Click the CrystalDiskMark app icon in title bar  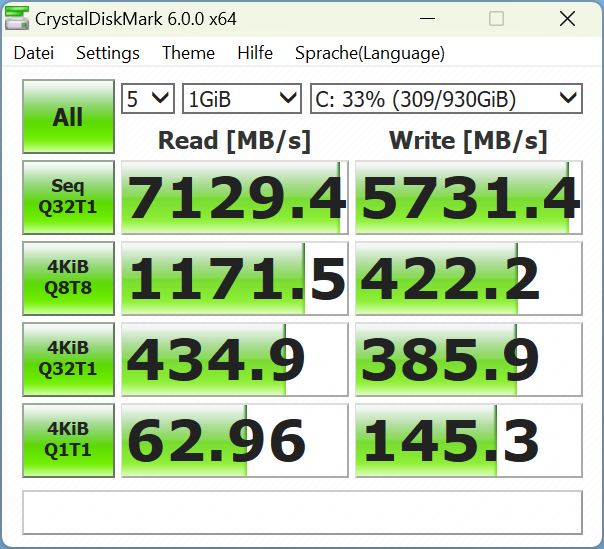click(x=17, y=18)
